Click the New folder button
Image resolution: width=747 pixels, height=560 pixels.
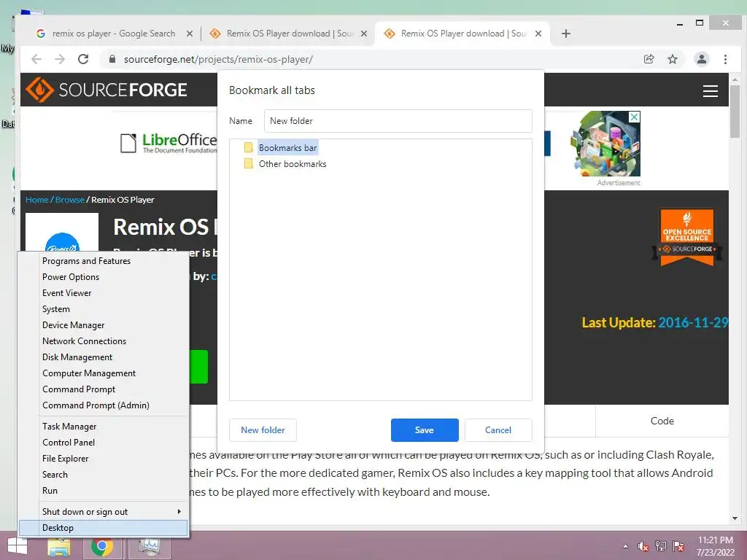263,430
